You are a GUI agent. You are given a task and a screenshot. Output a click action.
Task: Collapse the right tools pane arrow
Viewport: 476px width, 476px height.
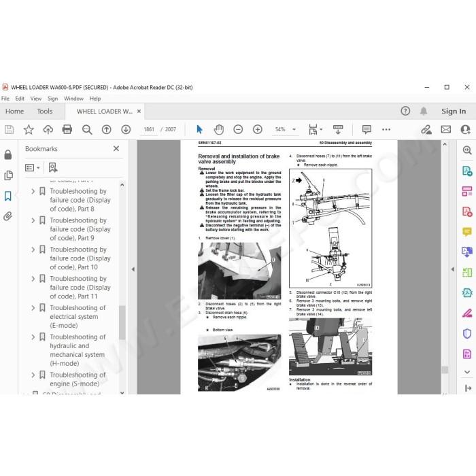453,269
